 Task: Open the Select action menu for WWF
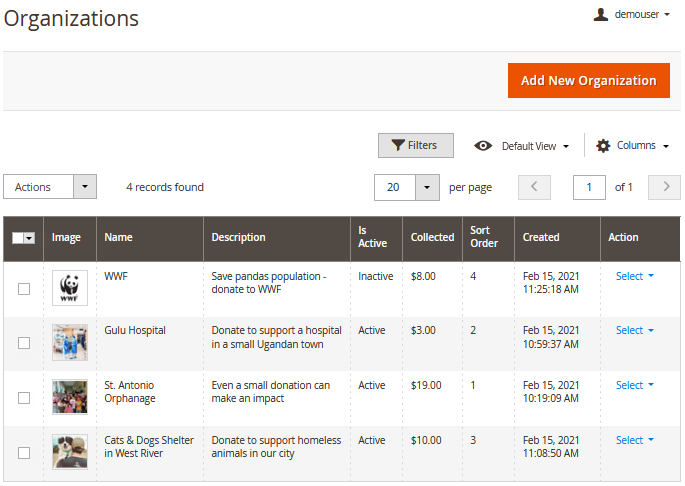[635, 276]
